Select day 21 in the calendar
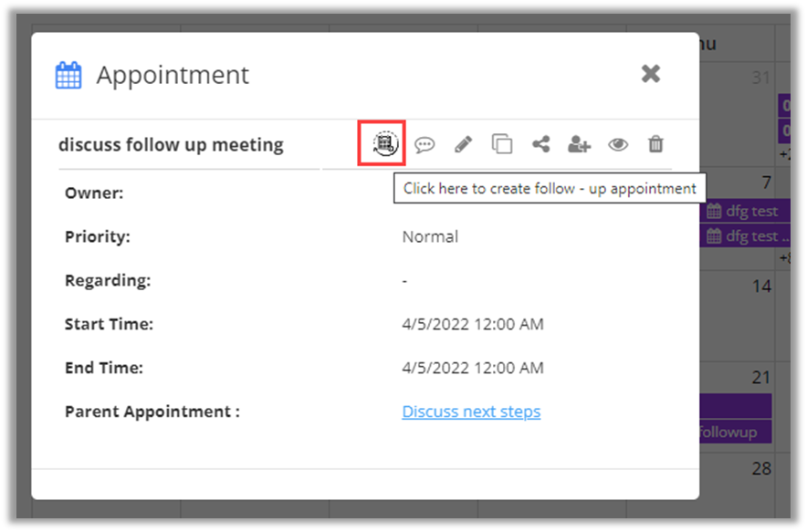This screenshot has height=532, width=807. pyautogui.click(x=761, y=378)
